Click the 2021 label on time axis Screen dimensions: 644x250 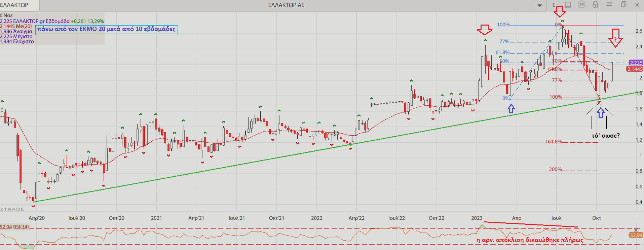point(156,218)
